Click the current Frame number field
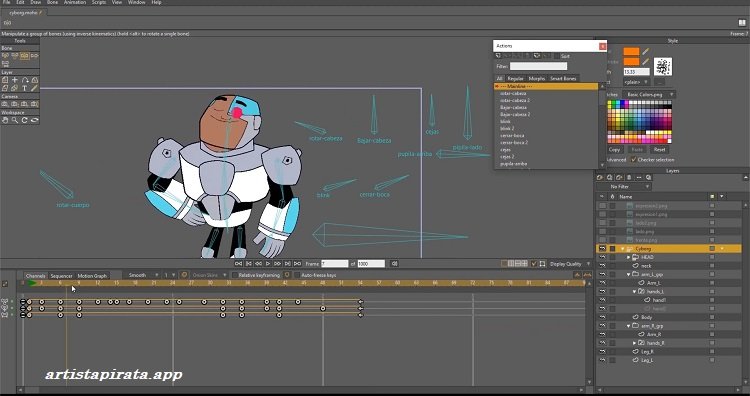 coord(334,264)
